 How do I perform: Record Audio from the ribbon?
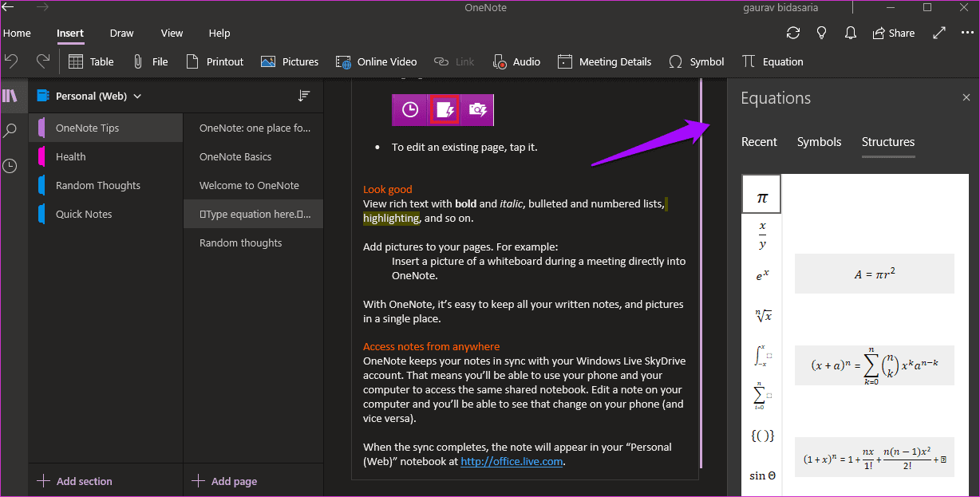(516, 61)
